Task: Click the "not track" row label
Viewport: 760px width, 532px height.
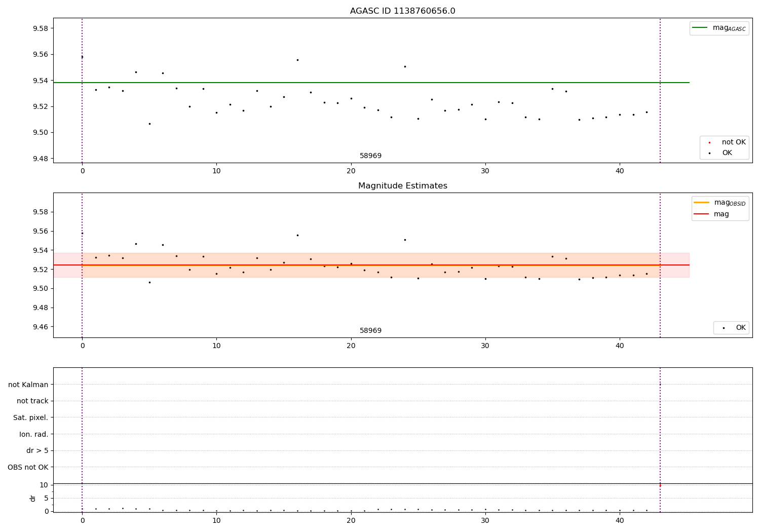Action: pos(32,401)
